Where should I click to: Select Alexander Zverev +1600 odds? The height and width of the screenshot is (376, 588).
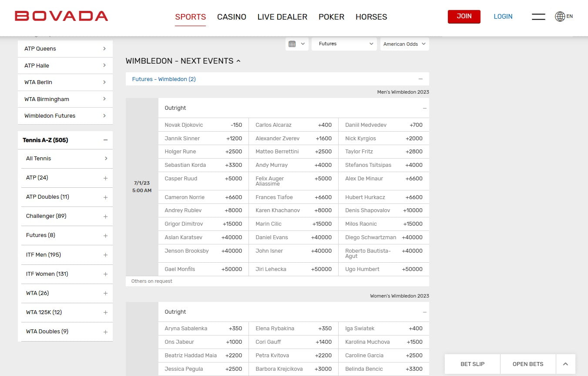pos(293,139)
